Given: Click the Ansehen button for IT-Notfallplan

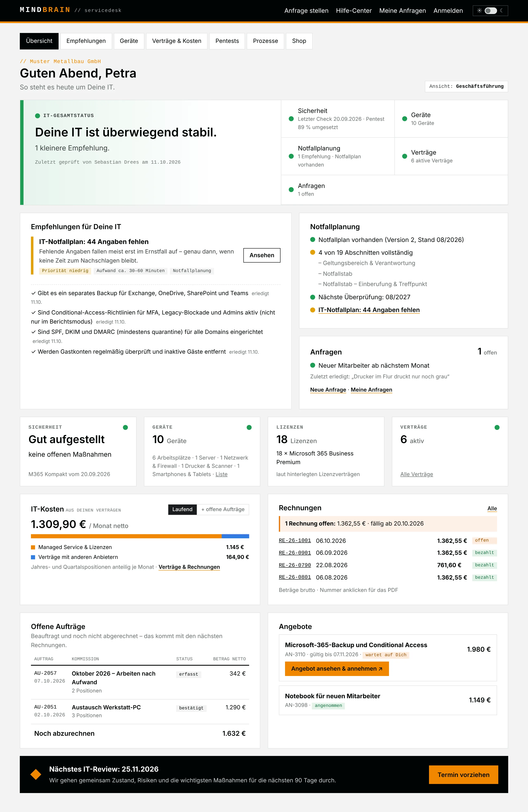Looking at the screenshot, I should tap(262, 255).
